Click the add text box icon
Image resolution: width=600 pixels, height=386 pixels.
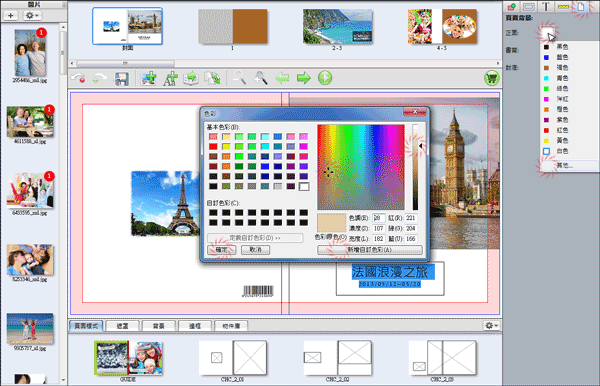170,78
